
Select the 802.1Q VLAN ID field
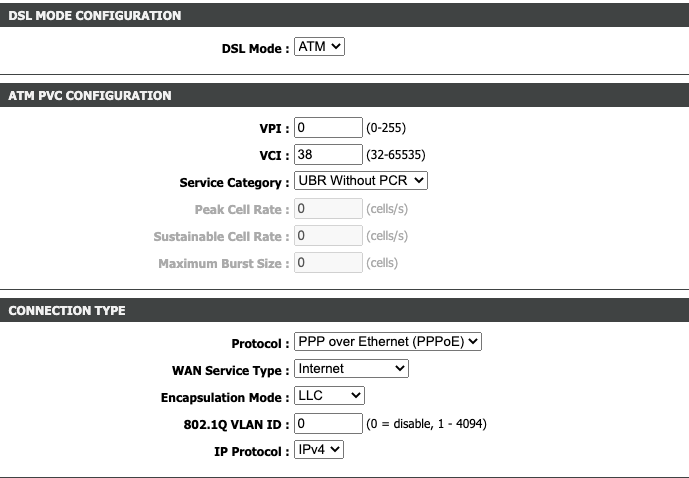pos(328,424)
